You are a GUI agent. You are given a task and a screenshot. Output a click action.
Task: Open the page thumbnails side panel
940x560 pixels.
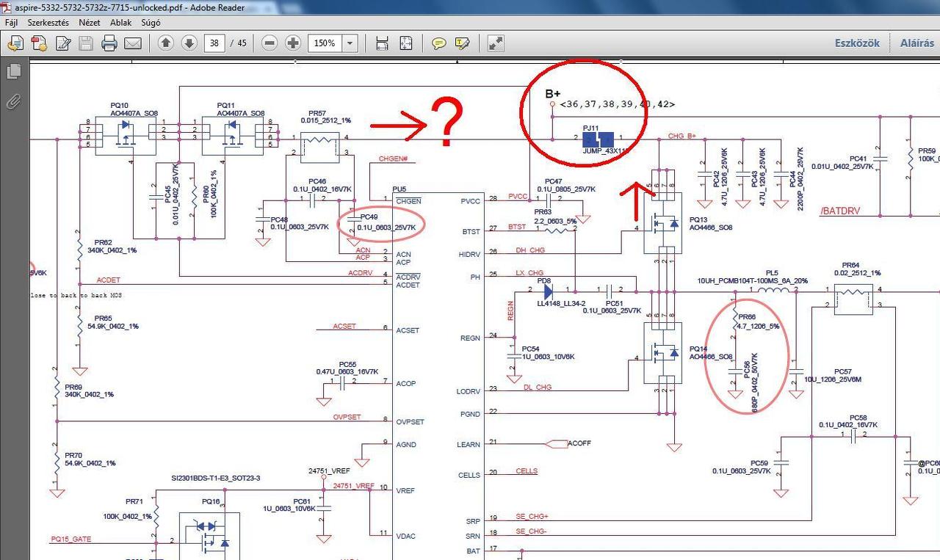13,72
